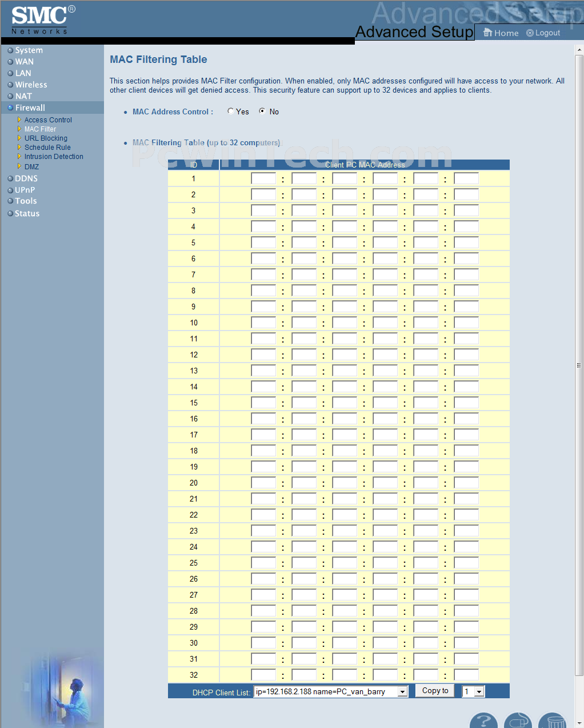Open help via the question mark icon
Screen dimensions: 584x728
(x=483, y=720)
